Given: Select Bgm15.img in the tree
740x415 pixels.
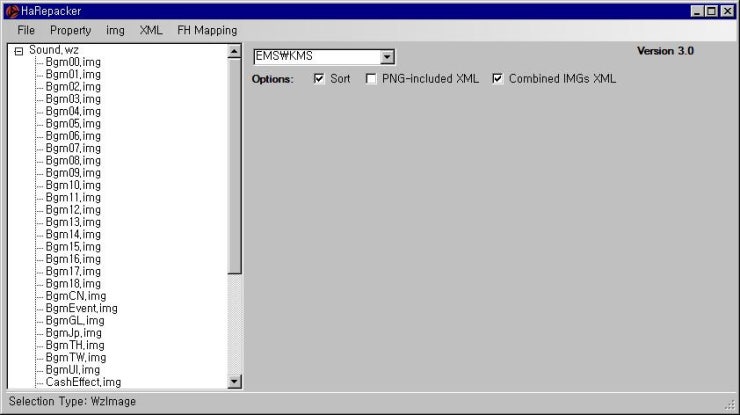Looking at the screenshot, I should coord(73,246).
